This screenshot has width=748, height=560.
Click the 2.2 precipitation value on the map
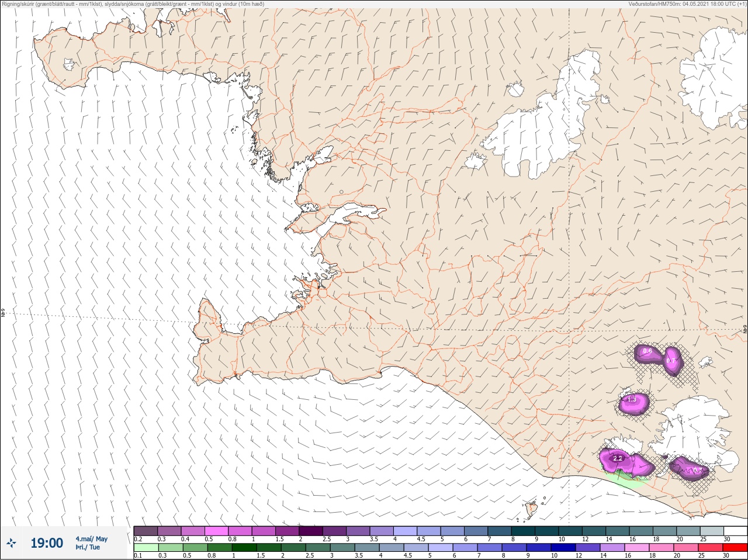point(618,459)
